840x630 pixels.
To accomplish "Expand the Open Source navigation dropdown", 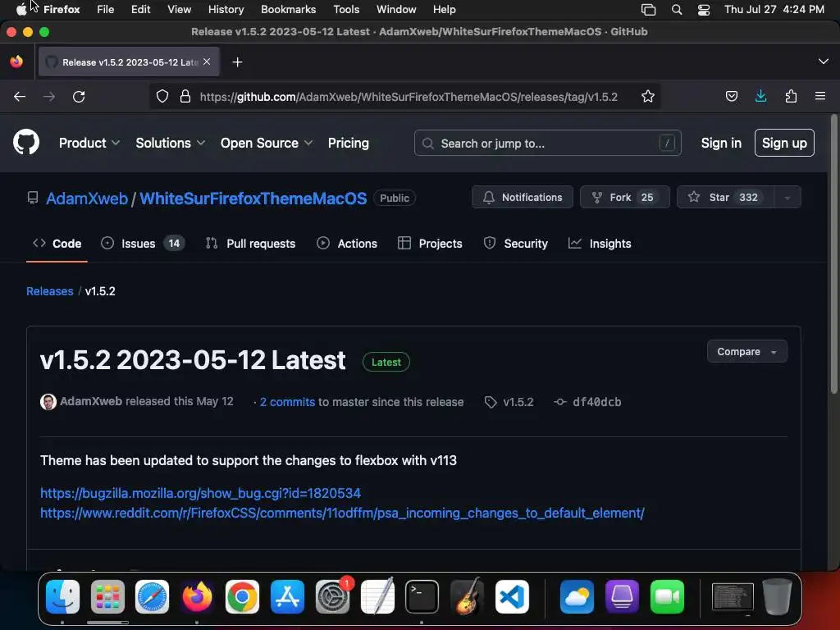I will click(x=267, y=143).
